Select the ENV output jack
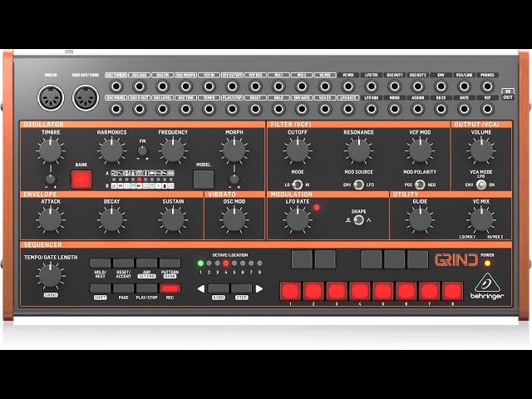The width and height of the screenshot is (532, 399). pyautogui.click(x=441, y=86)
